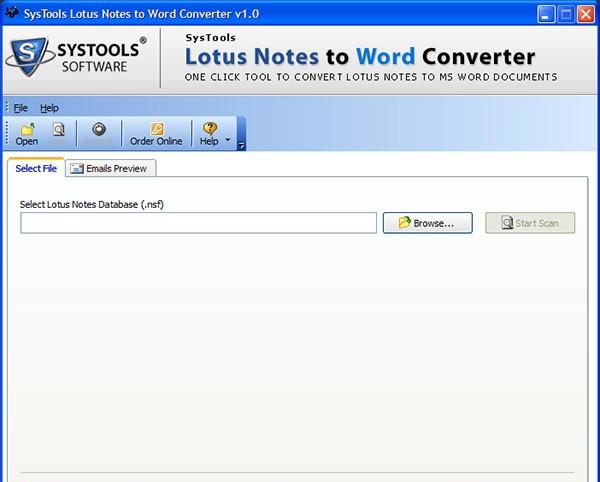
Task: Switch to the Emails Preview tab
Action: pos(111,168)
